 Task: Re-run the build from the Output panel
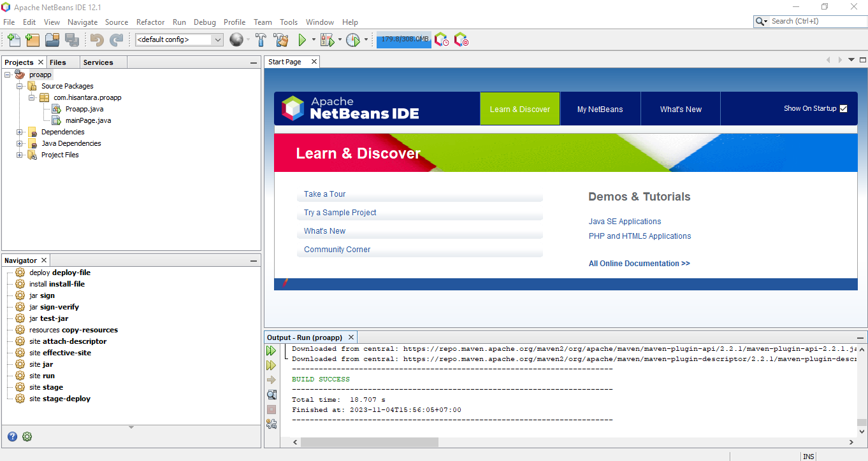point(271,351)
